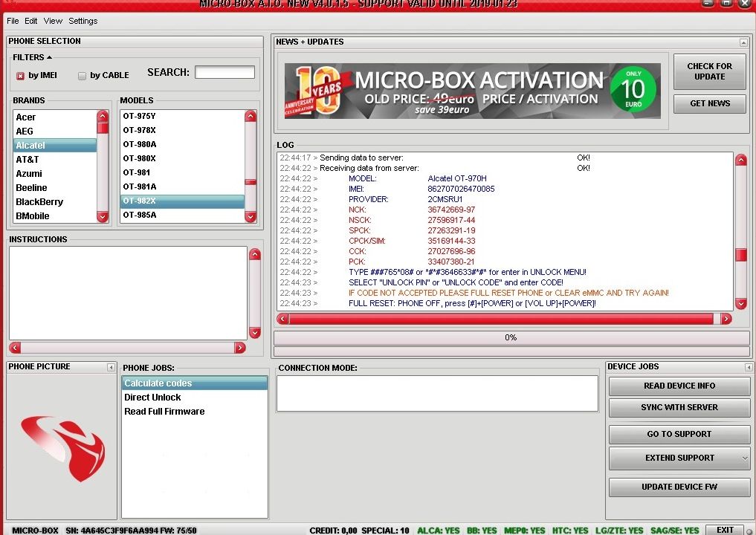This screenshot has height=535, width=756.
Task: Select Direct Unlock phone job
Action: (195, 397)
